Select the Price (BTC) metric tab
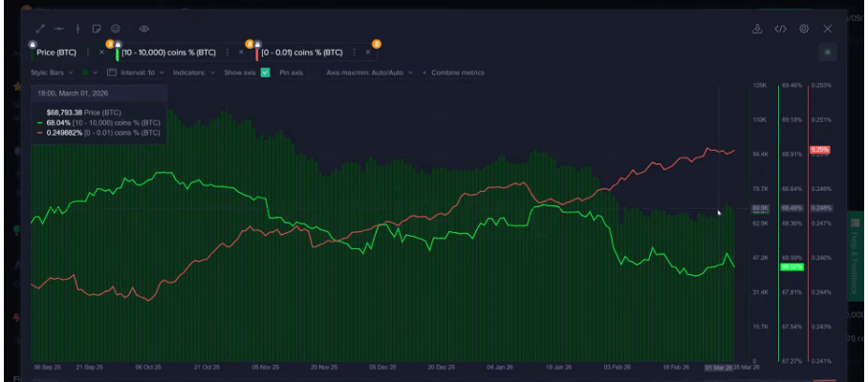The image size is (868, 382). pyautogui.click(x=55, y=53)
